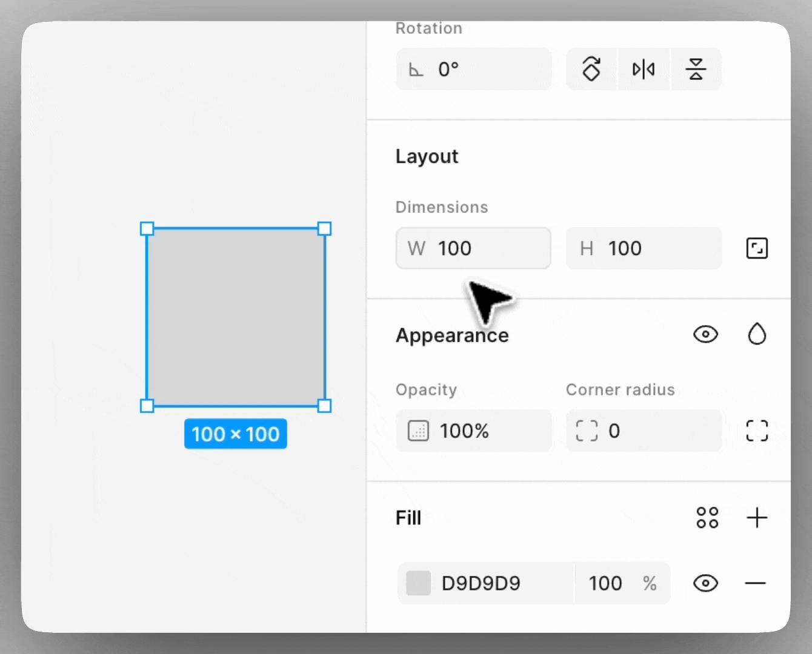The width and height of the screenshot is (812, 654).
Task: Hide the D9D9D9 fill layer
Action: point(705,583)
